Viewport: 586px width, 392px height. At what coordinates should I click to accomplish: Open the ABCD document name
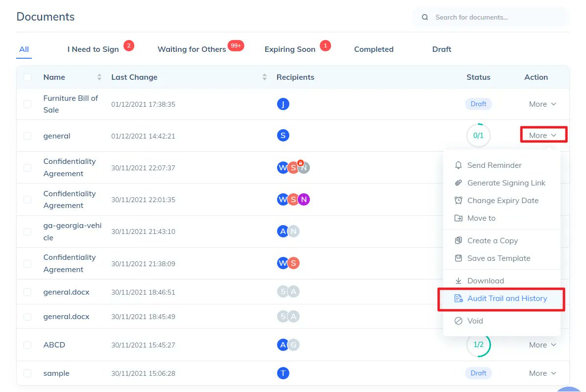point(54,345)
